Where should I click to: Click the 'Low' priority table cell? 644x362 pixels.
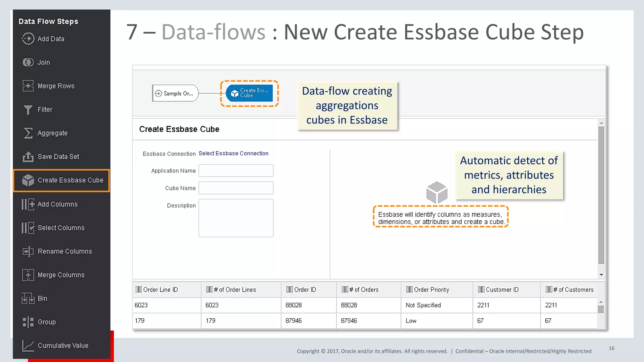point(437,321)
